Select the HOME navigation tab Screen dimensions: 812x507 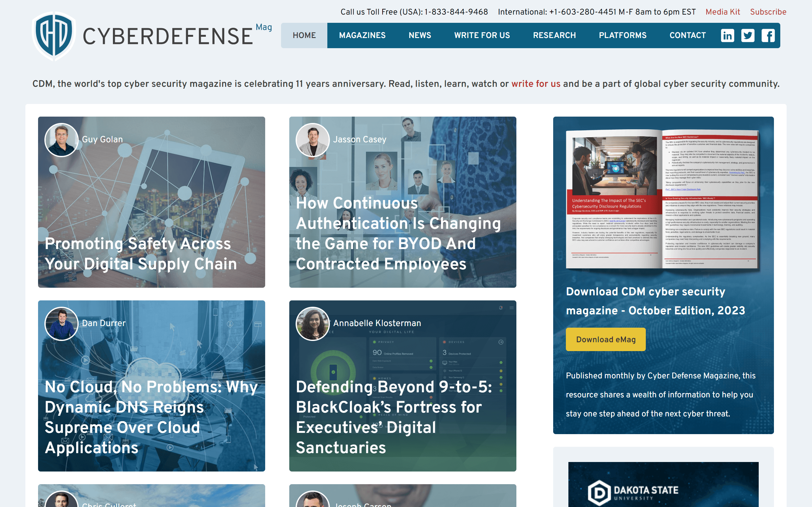[304, 35]
